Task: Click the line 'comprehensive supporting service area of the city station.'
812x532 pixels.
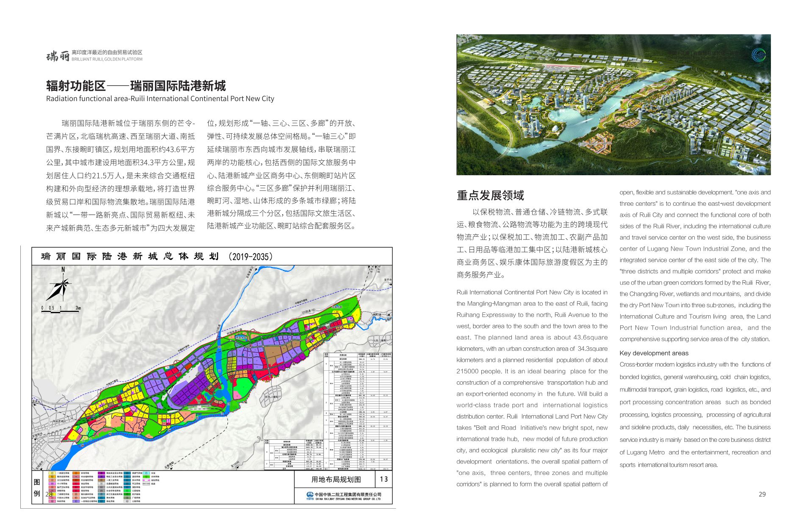Action: tap(695, 339)
